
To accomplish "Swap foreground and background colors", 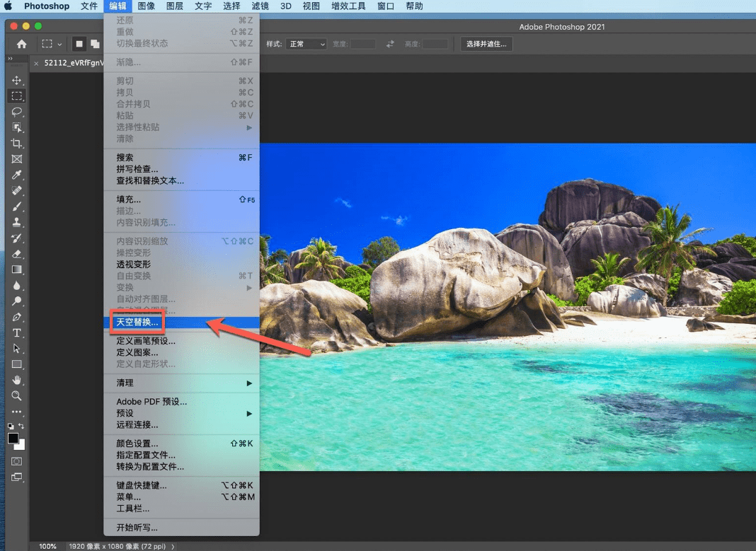I will tap(21, 426).
